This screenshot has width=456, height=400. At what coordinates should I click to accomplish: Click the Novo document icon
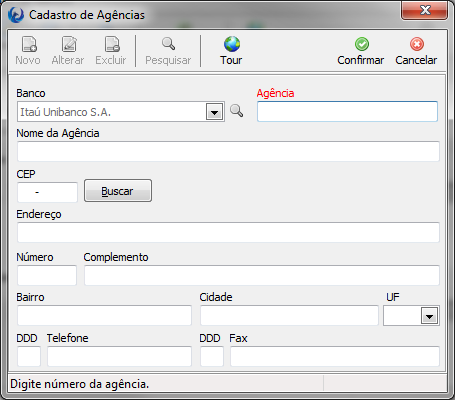pyautogui.click(x=29, y=44)
